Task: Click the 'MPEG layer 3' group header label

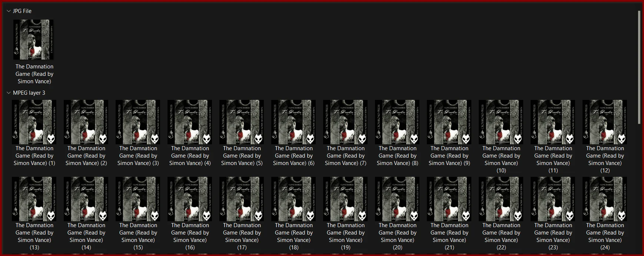Action: tap(29, 93)
